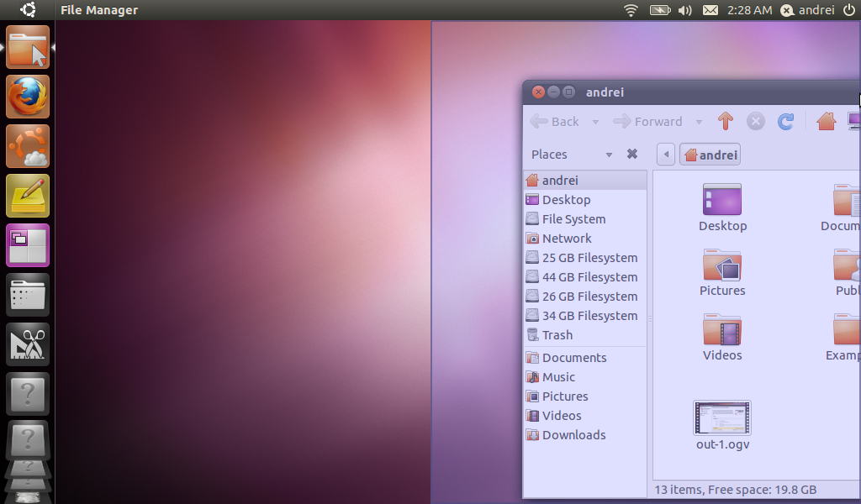The height and width of the screenshot is (504, 861).
Task: Open the Back history dropdown arrow
Action: point(595,122)
